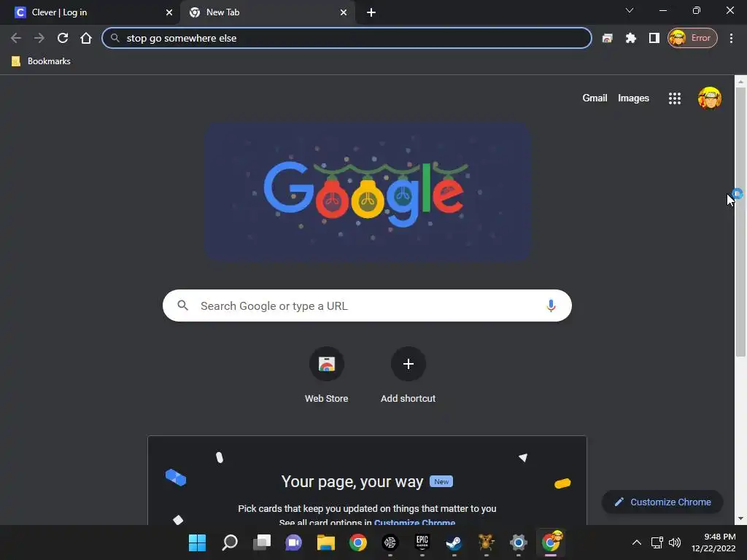This screenshot has width=747, height=560.
Task: Click the scrollbar down arrow
Action: pos(740,518)
